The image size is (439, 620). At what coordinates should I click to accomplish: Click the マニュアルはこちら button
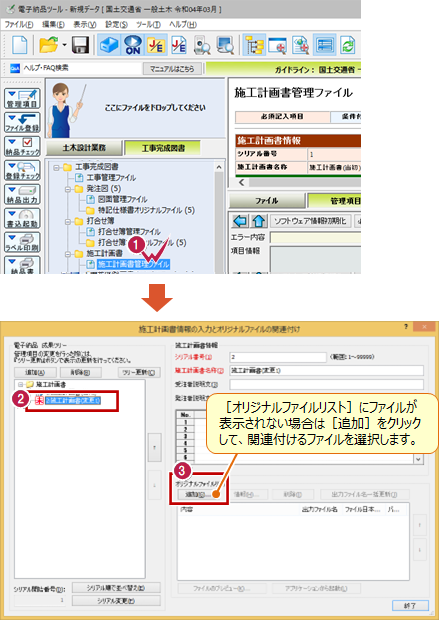pyautogui.click(x=172, y=68)
